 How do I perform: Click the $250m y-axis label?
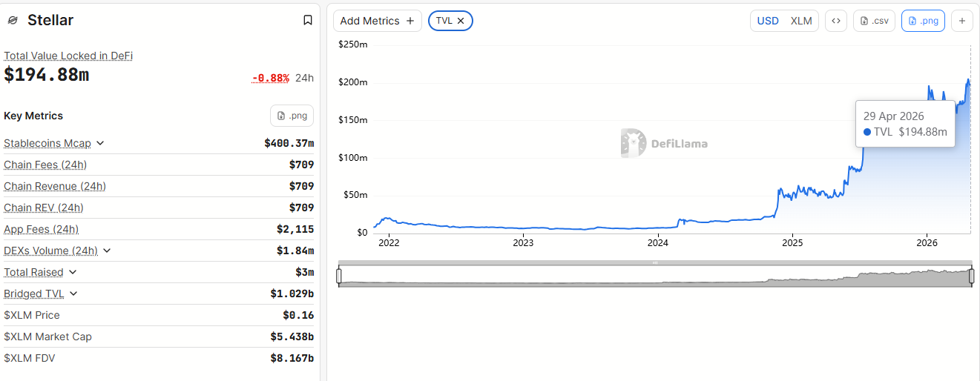(352, 44)
